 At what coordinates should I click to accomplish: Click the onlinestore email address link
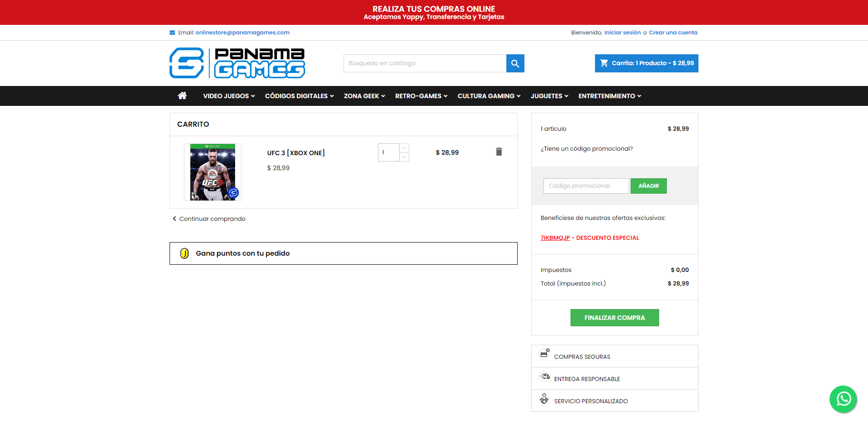tap(242, 33)
